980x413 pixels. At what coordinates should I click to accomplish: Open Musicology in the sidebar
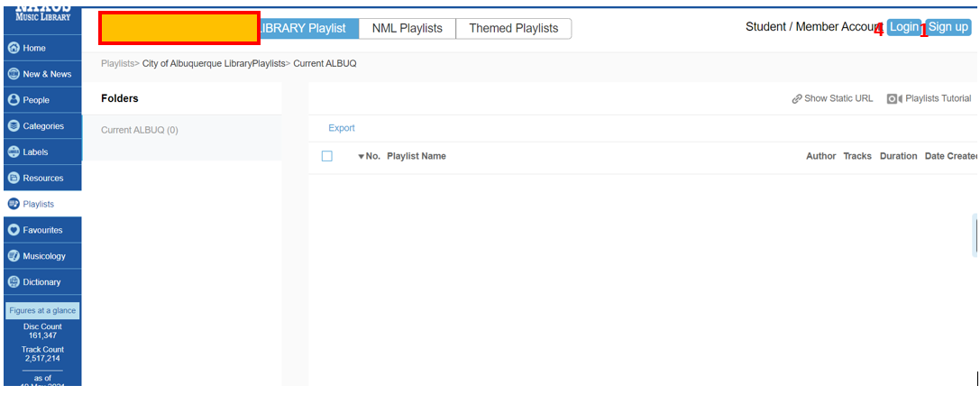pos(42,256)
